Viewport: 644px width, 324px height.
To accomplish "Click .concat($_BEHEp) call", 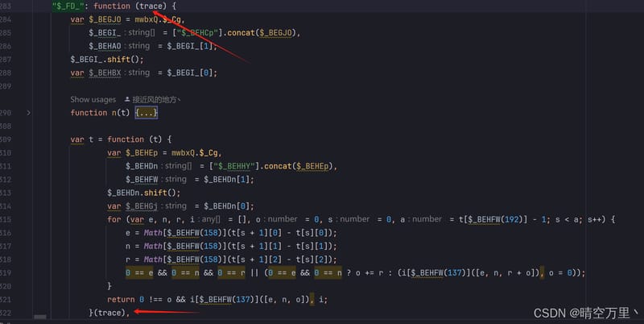I will pos(295,166).
